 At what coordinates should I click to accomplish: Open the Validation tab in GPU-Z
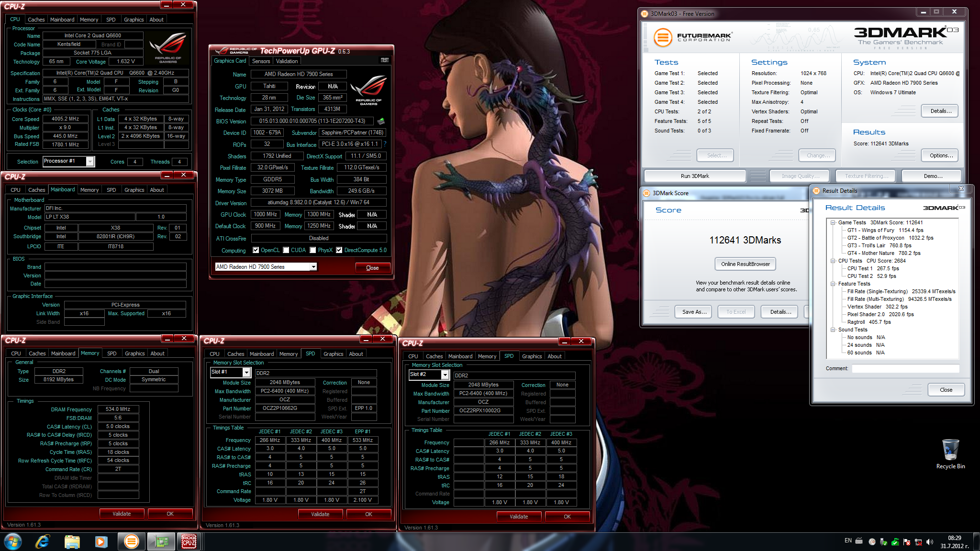(287, 61)
